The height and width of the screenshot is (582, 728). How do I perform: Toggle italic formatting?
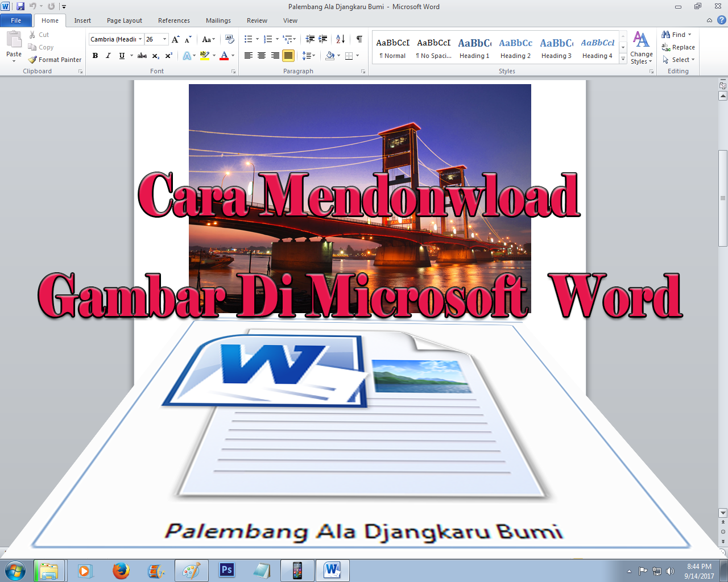(x=108, y=56)
